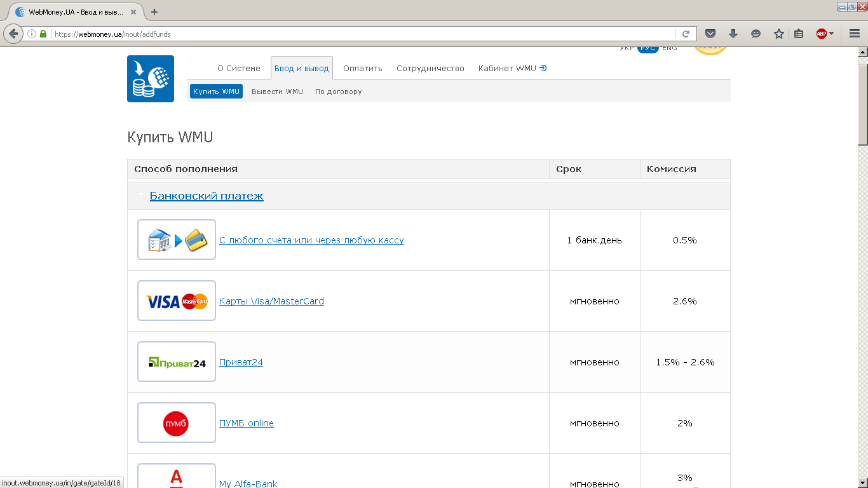Go back with the browser back arrow
Image resolution: width=868 pixels, height=488 pixels.
pyautogui.click(x=13, y=34)
